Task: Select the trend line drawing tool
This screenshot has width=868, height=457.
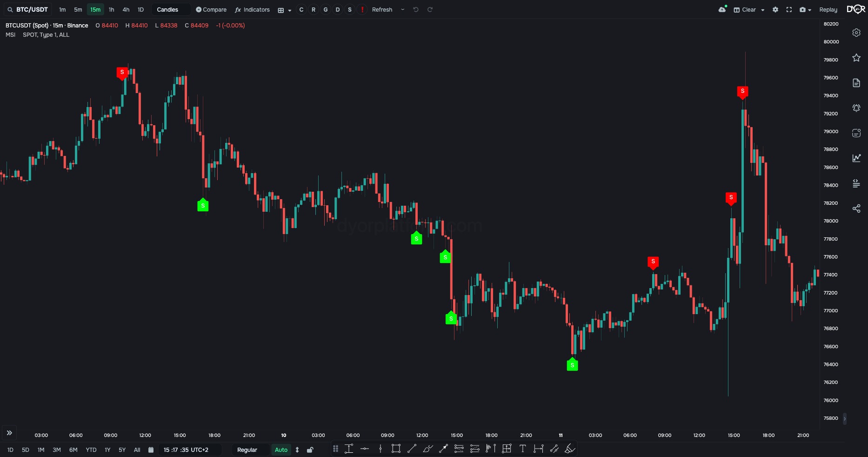Action: 412,449
